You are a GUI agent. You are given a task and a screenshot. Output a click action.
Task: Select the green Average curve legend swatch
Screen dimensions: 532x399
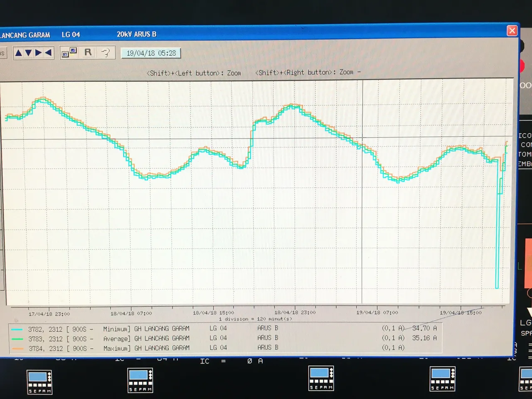point(17,339)
